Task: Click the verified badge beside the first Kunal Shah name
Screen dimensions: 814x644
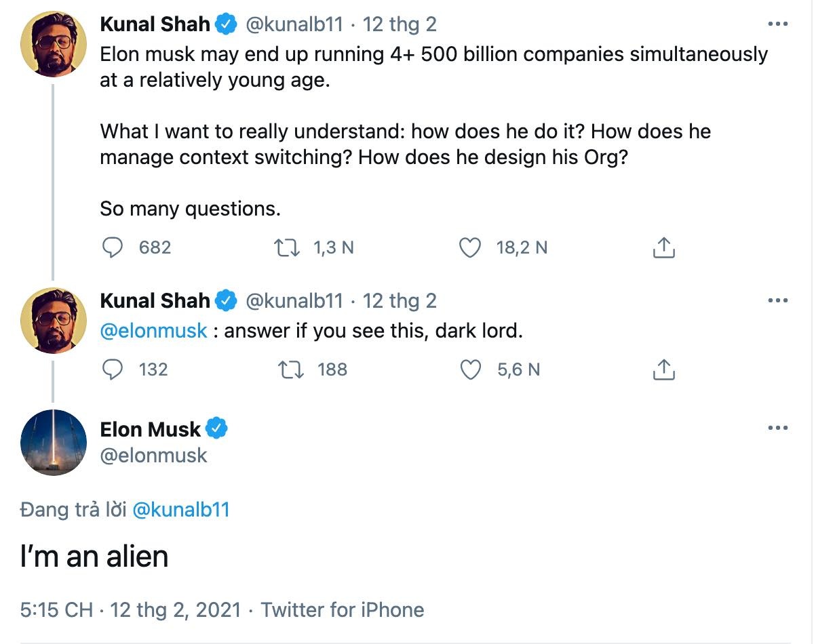Action: (x=224, y=23)
